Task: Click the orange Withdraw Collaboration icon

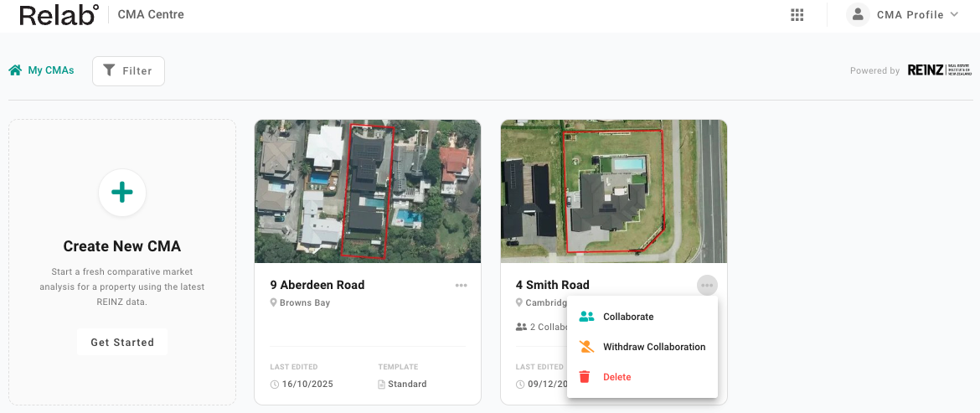Action: click(586, 347)
